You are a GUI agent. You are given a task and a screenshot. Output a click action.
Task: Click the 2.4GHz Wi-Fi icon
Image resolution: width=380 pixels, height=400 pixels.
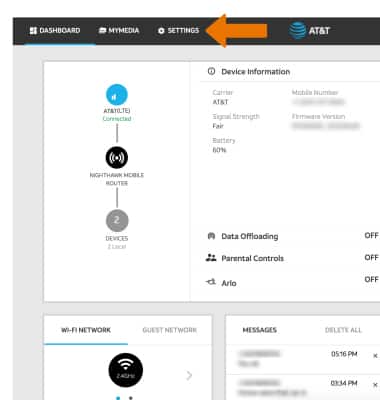(126, 370)
